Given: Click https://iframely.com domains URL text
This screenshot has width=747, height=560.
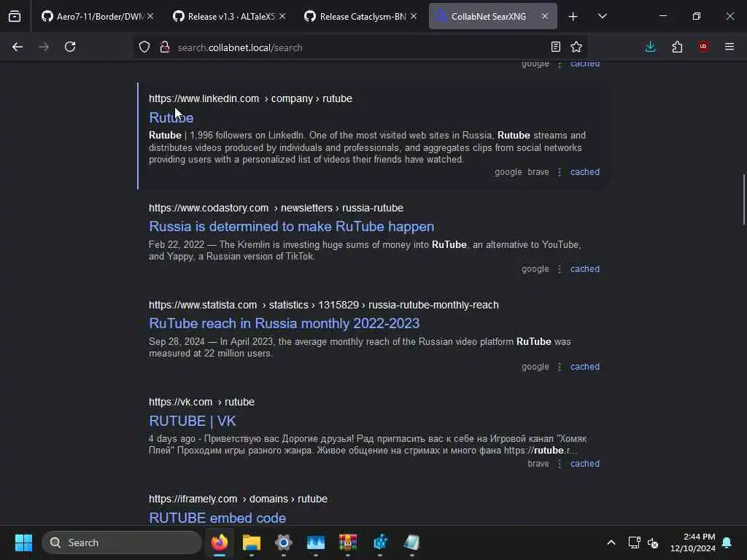Looking at the screenshot, I should click(238, 499).
